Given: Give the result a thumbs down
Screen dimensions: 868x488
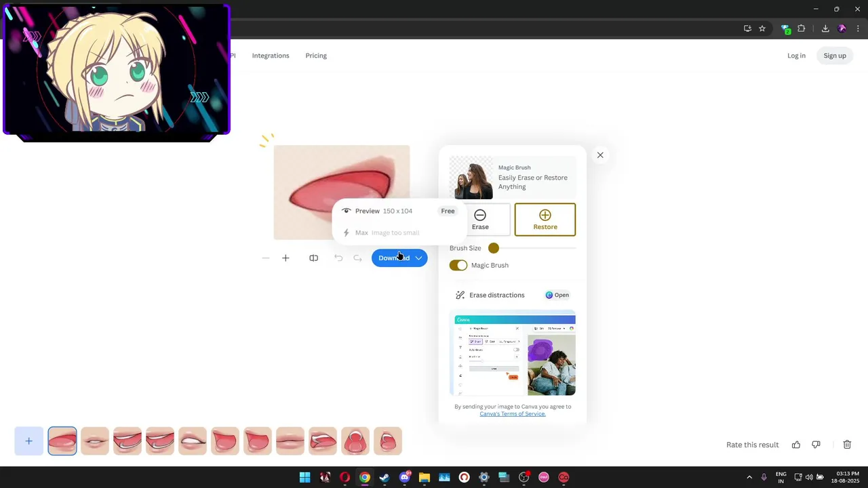Looking at the screenshot, I should coord(816,445).
